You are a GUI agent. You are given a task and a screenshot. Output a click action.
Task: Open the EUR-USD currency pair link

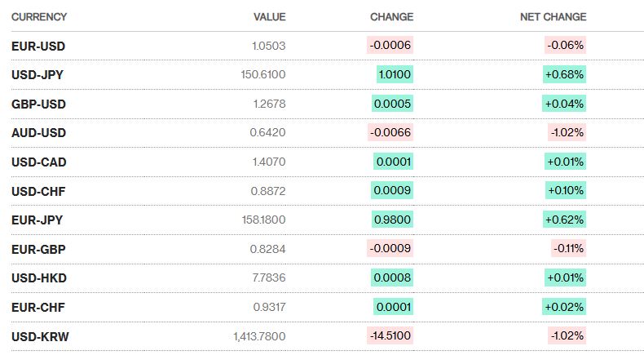[x=39, y=46]
